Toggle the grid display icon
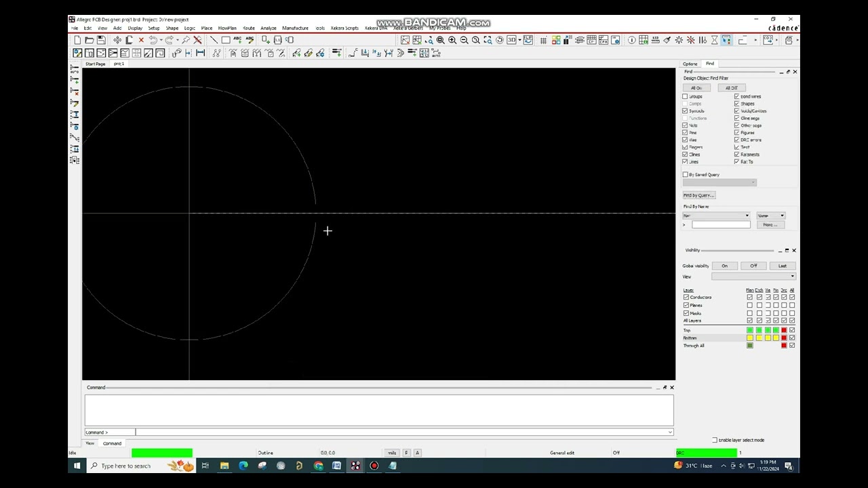Image resolution: width=868 pixels, height=488 pixels. pyautogui.click(x=543, y=40)
